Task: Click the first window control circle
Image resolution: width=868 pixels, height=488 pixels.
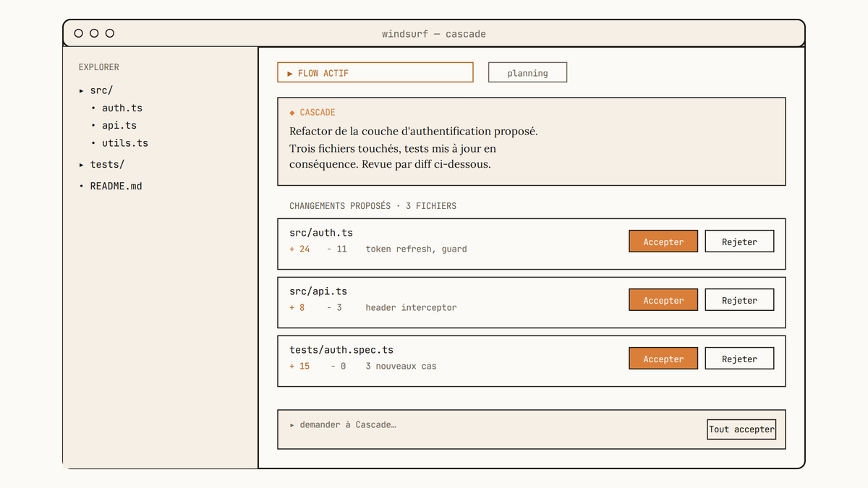Action: tap(78, 33)
